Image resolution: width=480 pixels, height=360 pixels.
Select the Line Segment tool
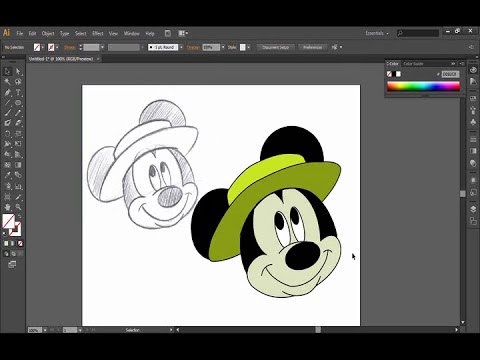(8, 103)
